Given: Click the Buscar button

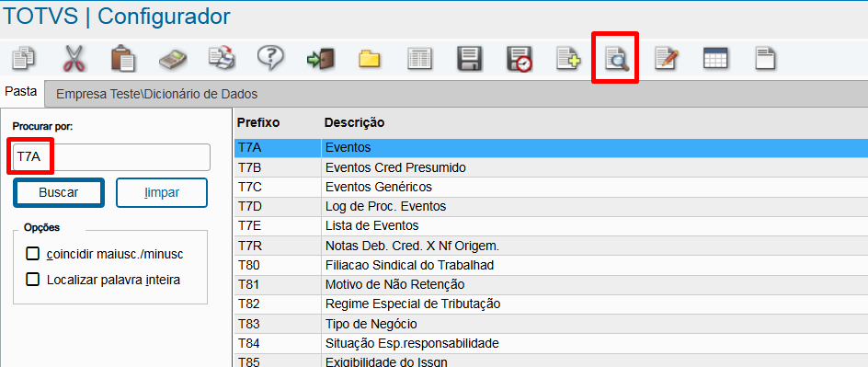Looking at the screenshot, I should (59, 192).
